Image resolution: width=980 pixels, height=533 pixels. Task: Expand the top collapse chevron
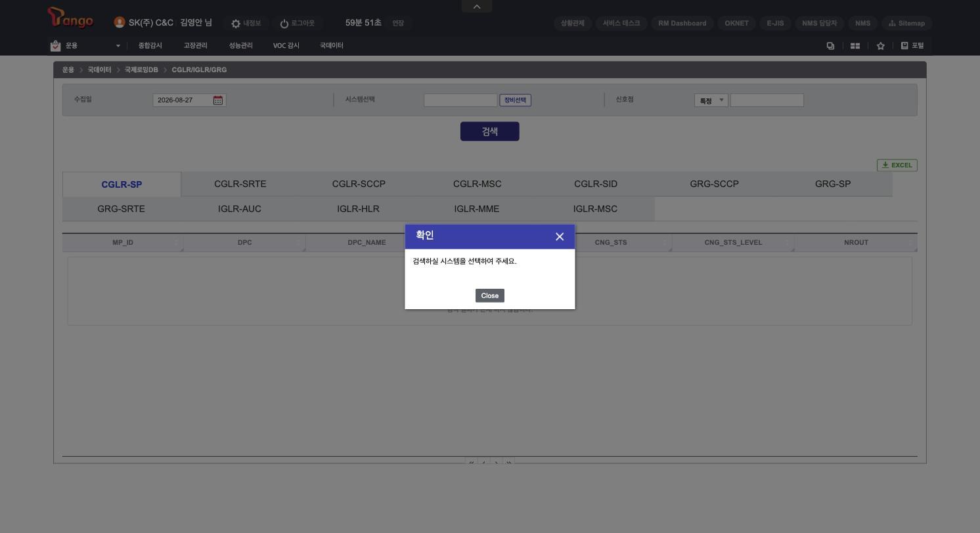click(x=477, y=7)
